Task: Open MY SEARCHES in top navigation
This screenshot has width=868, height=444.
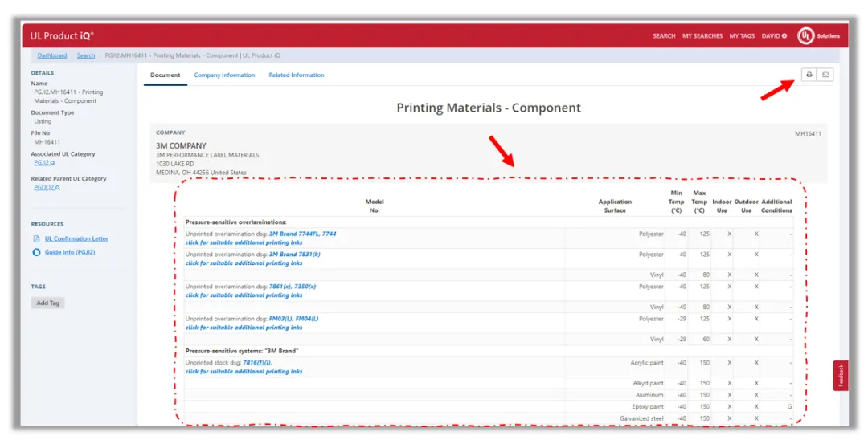Action: pos(702,36)
